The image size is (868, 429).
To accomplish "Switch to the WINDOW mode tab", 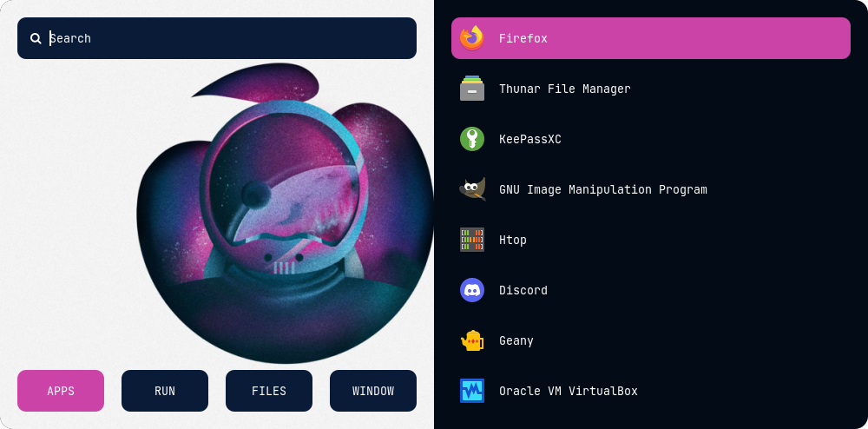I will pos(373,391).
